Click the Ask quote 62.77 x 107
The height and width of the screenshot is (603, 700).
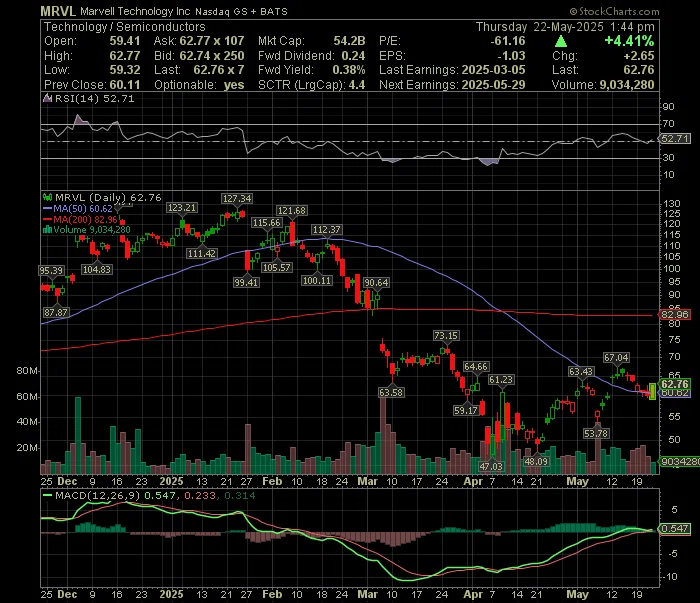pos(212,41)
